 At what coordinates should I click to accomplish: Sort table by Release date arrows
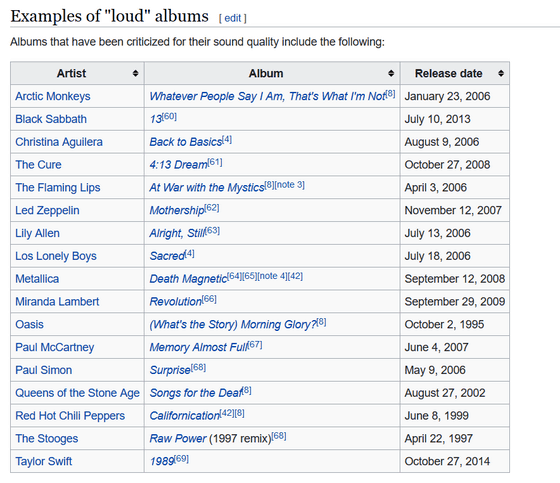click(501, 73)
